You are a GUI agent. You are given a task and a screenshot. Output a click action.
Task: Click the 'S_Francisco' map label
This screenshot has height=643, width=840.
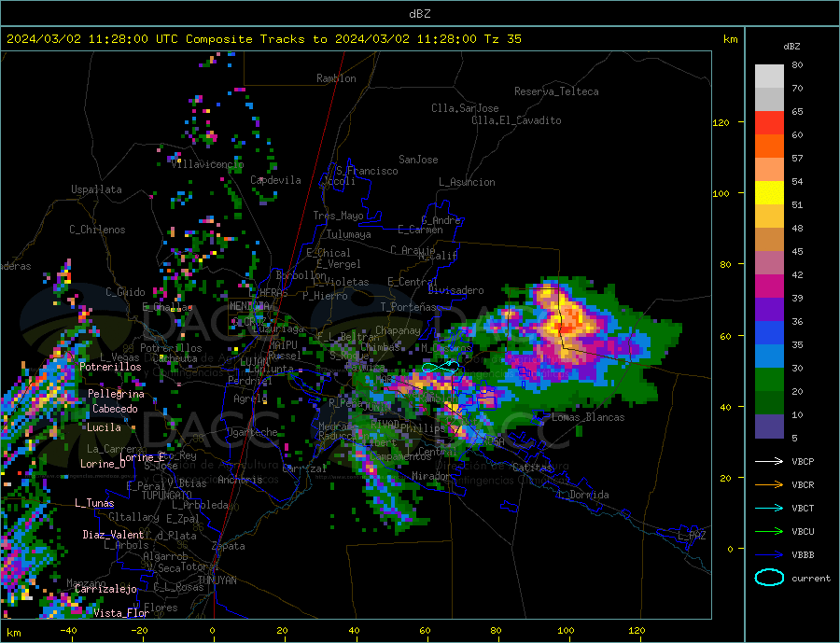click(367, 171)
